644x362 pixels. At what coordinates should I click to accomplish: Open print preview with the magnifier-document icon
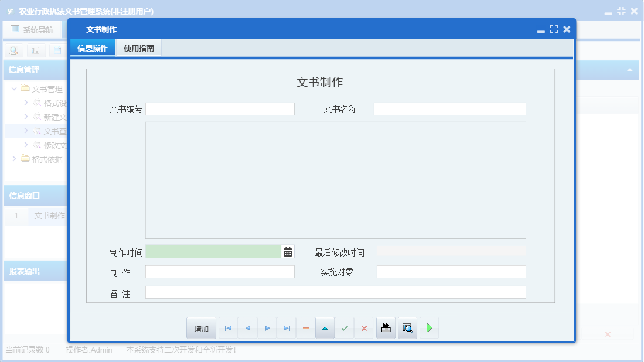pos(407,327)
